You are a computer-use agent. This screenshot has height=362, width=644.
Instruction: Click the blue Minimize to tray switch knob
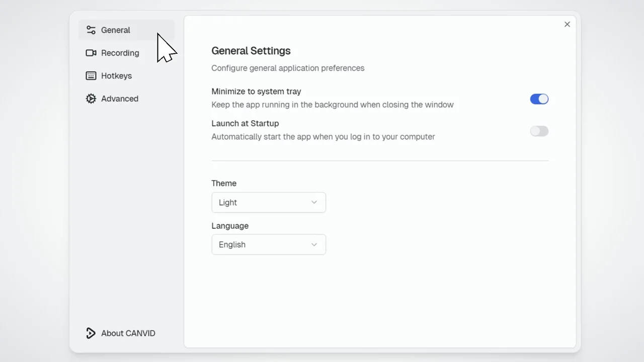[x=543, y=99]
